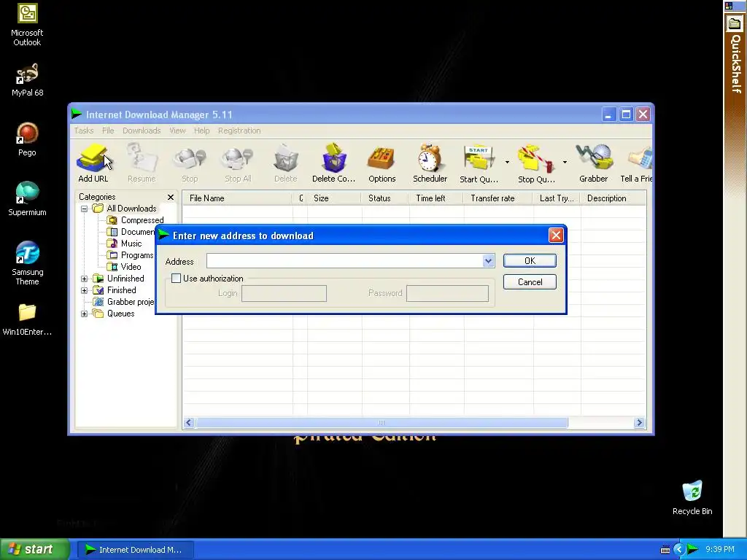Open the Stop Queue dropdown arrow
747x560 pixels.
[565, 163]
